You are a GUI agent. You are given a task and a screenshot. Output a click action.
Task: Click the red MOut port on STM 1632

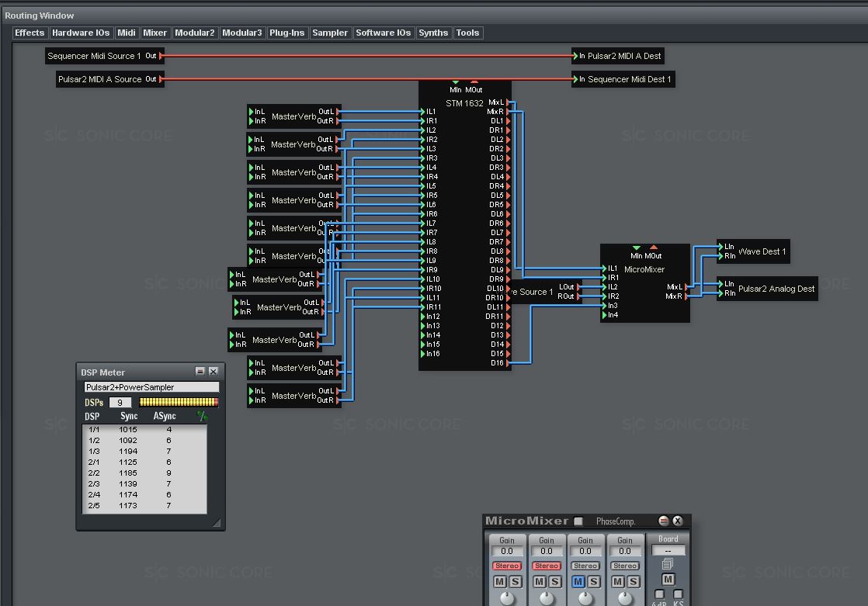click(474, 83)
